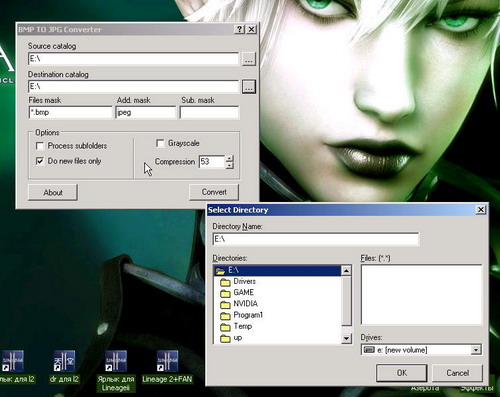Browse for Destination catalog folder
Viewport: 500px width, 397px height.
249,87
